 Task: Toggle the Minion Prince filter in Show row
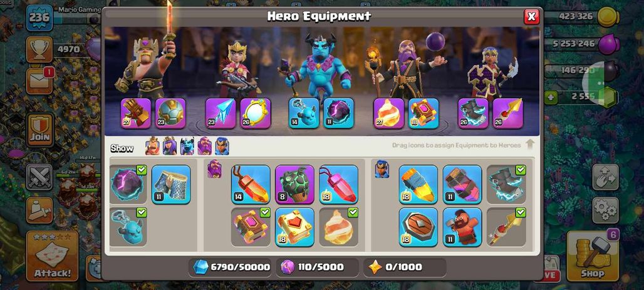tap(187, 146)
